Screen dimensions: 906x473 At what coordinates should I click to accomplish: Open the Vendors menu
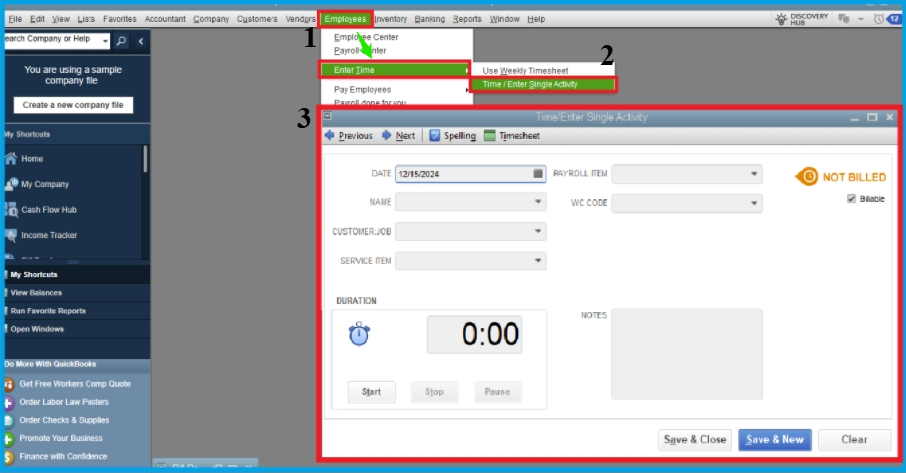click(300, 19)
